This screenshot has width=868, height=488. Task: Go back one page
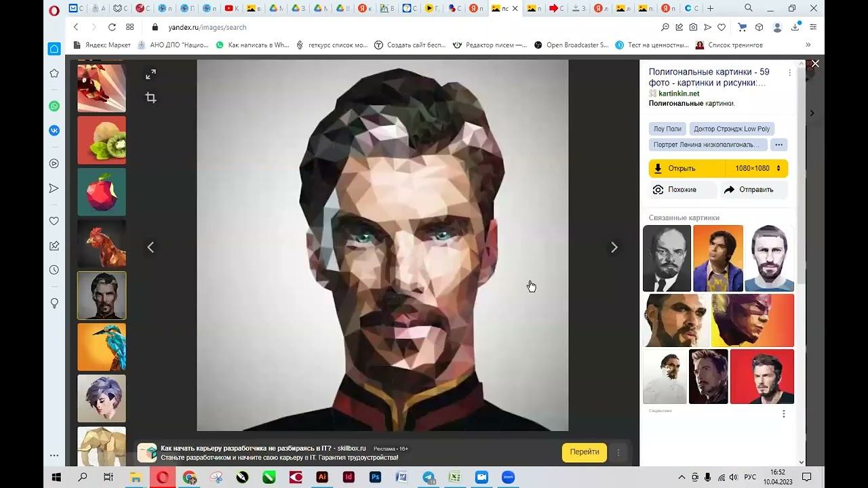point(76,27)
